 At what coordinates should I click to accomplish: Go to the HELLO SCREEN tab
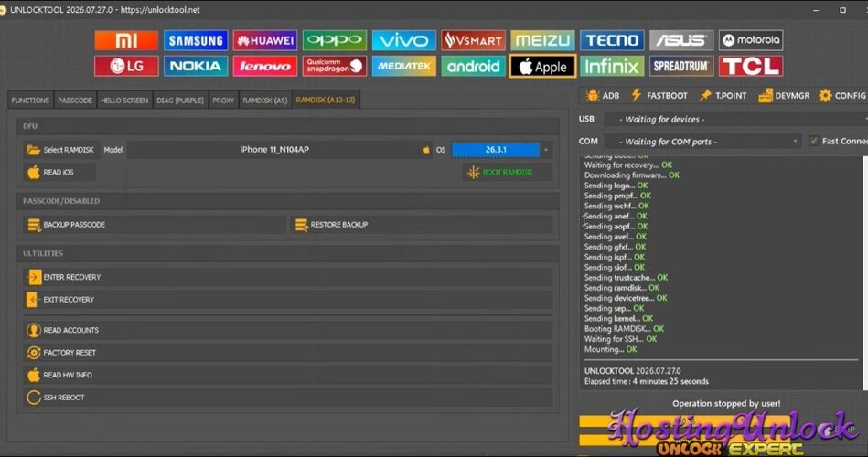(x=124, y=101)
